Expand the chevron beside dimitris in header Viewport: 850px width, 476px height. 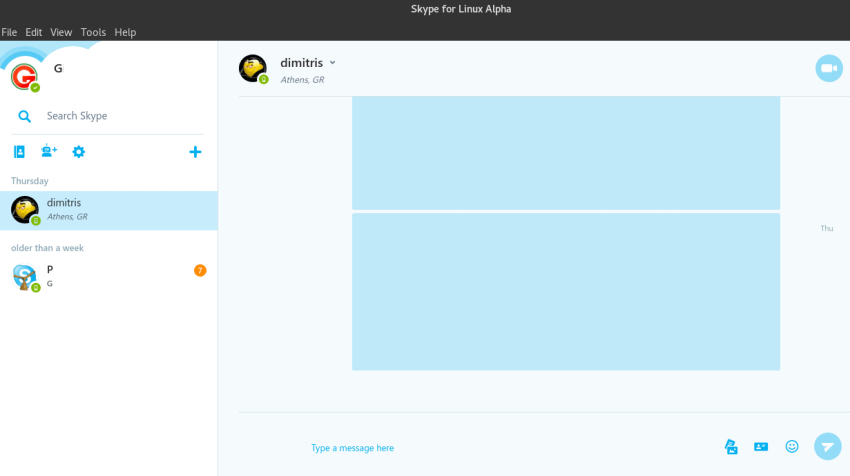tap(333, 63)
